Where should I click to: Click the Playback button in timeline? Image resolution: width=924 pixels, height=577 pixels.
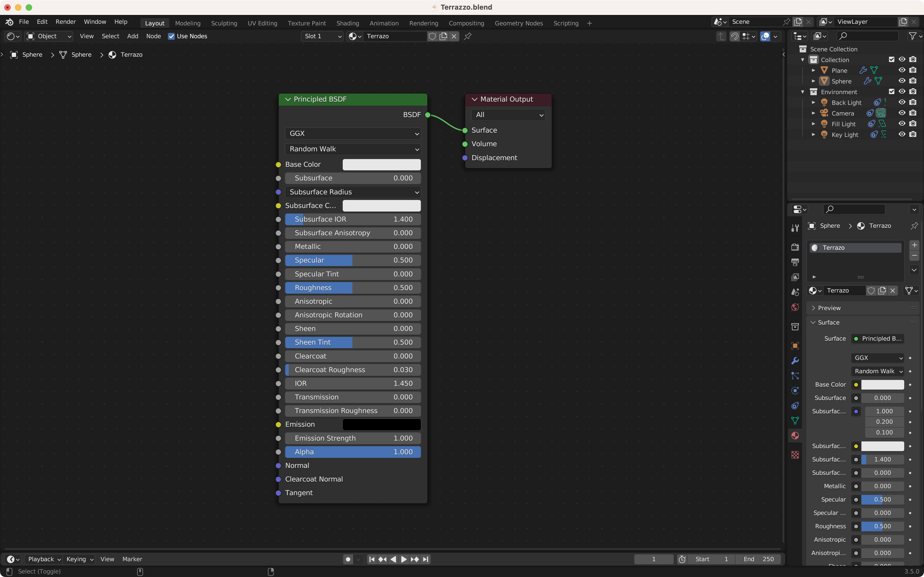coord(44,559)
